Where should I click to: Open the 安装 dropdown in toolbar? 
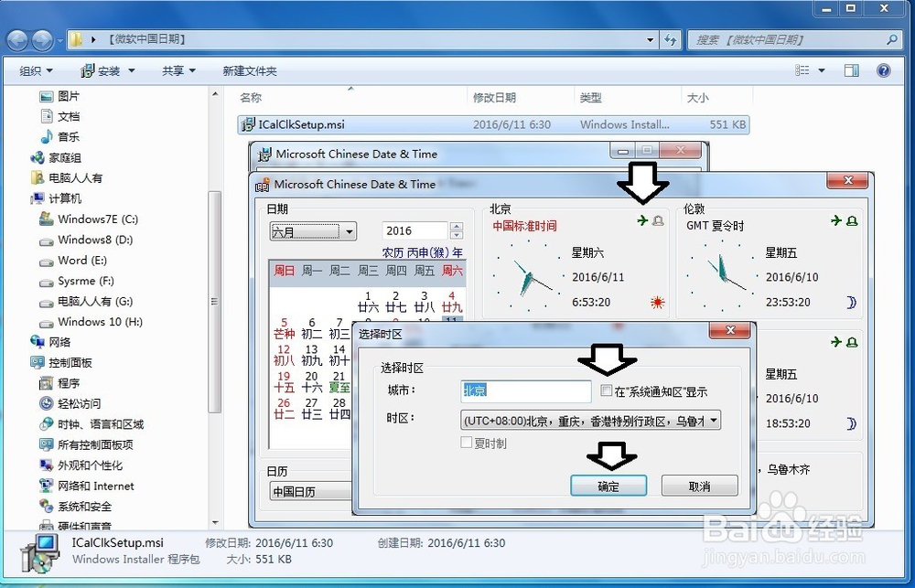coord(131,70)
